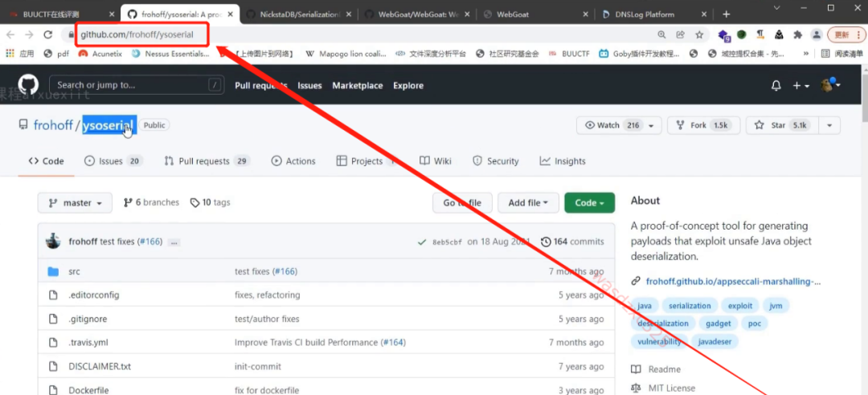Click Explore in GitHub header
This screenshot has height=395, width=868.
point(408,85)
